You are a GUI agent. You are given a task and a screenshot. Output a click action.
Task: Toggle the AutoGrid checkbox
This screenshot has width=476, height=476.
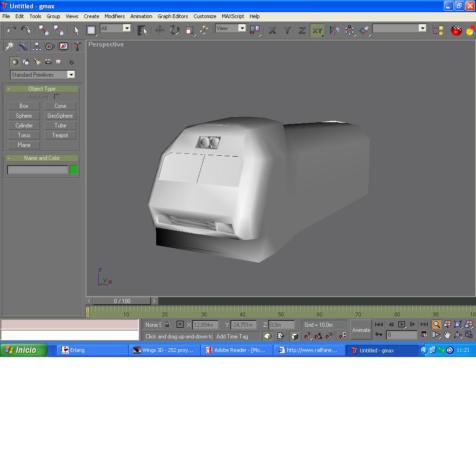[57, 97]
